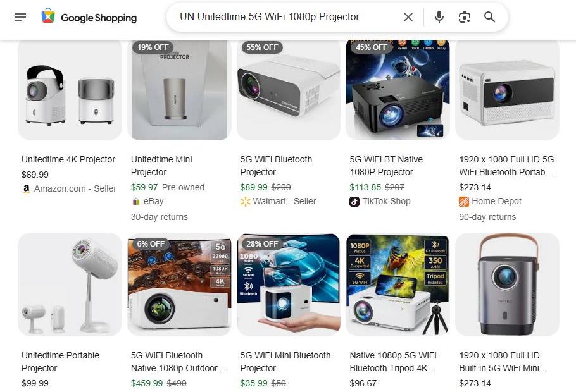The image size is (576, 392).
Task: Select 5G WiFi Mini Bluetooth Projector image
Action: coord(289,285)
